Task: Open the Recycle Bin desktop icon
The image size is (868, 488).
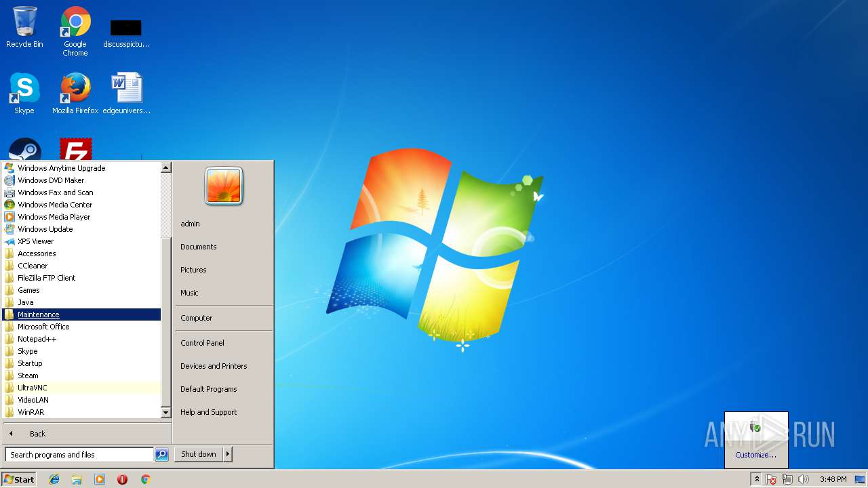Action: click(24, 27)
